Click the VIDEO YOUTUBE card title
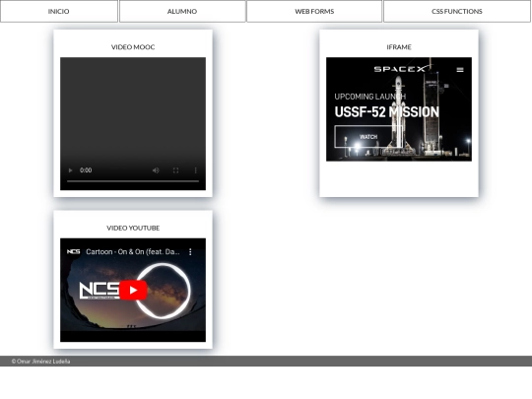This screenshot has height=399, width=532. [x=133, y=228]
